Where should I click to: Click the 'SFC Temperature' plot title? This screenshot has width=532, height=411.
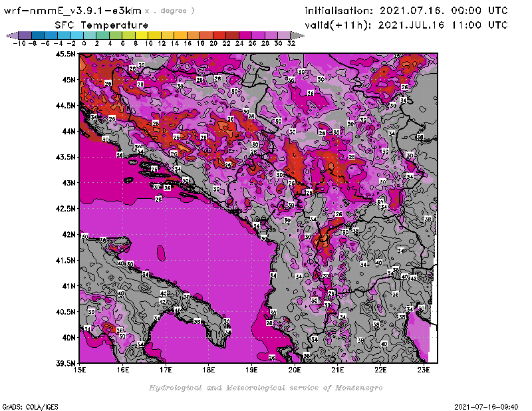(102, 25)
